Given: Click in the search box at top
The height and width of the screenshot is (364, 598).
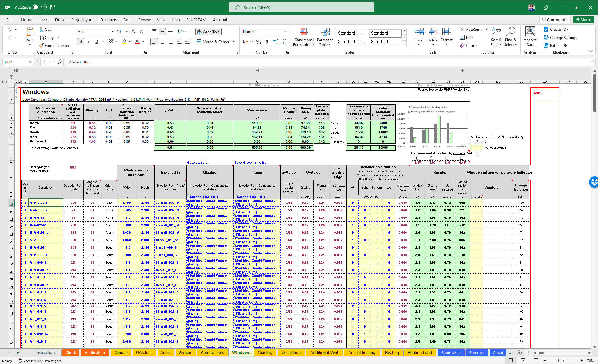Looking at the screenshot, I should (x=301, y=7).
